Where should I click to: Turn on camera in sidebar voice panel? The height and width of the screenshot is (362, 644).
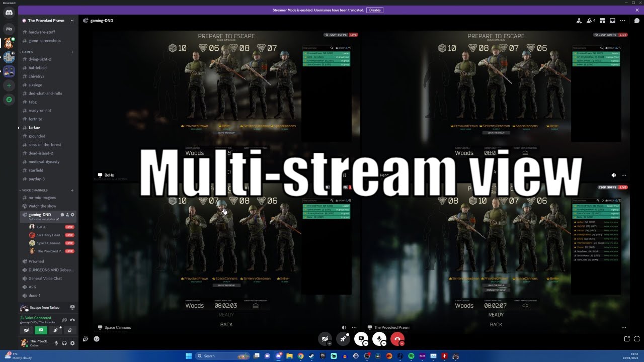pyautogui.click(x=27, y=330)
